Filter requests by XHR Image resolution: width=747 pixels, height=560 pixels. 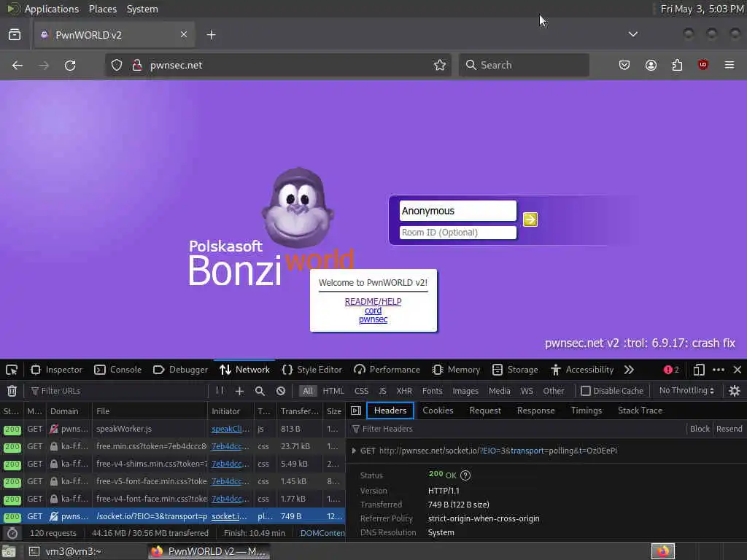click(404, 391)
